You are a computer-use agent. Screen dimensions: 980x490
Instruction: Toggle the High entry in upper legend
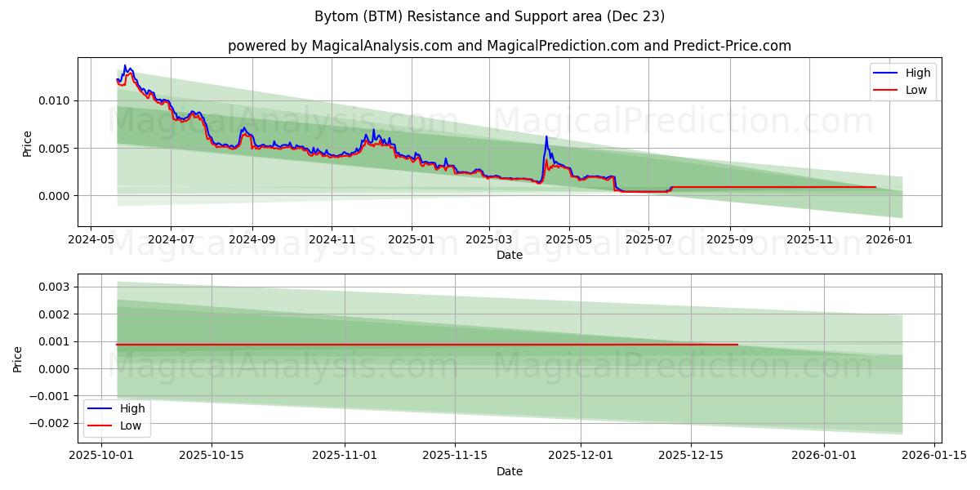[916, 73]
